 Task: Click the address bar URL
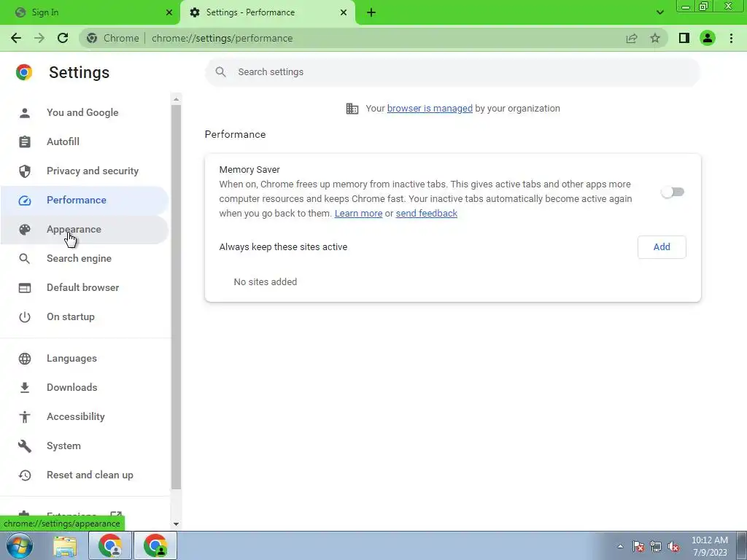point(222,38)
